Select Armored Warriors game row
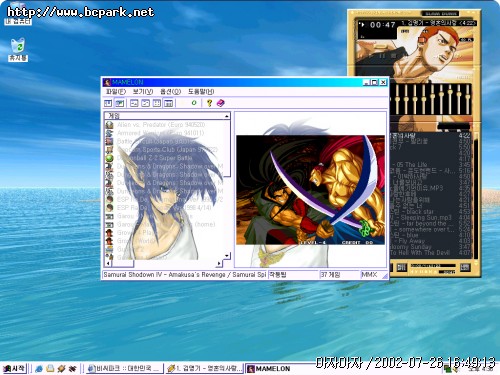Viewport: 500px width, 375px height. coord(160,133)
